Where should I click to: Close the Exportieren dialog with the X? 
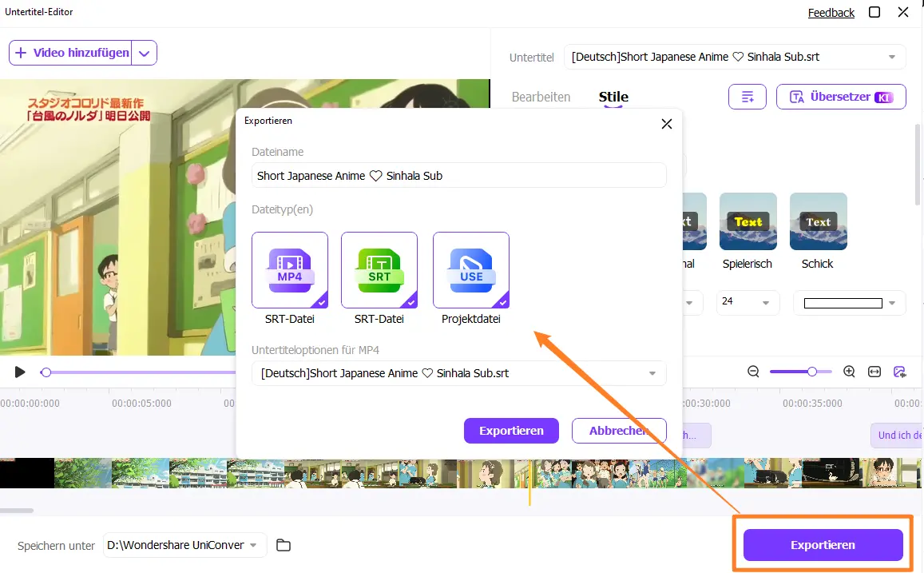(x=667, y=124)
